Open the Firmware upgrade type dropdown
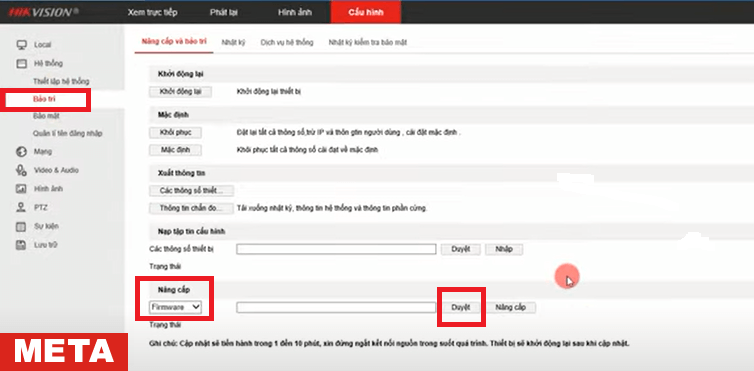Image resolution: width=754 pixels, height=371 pixels. 175,307
